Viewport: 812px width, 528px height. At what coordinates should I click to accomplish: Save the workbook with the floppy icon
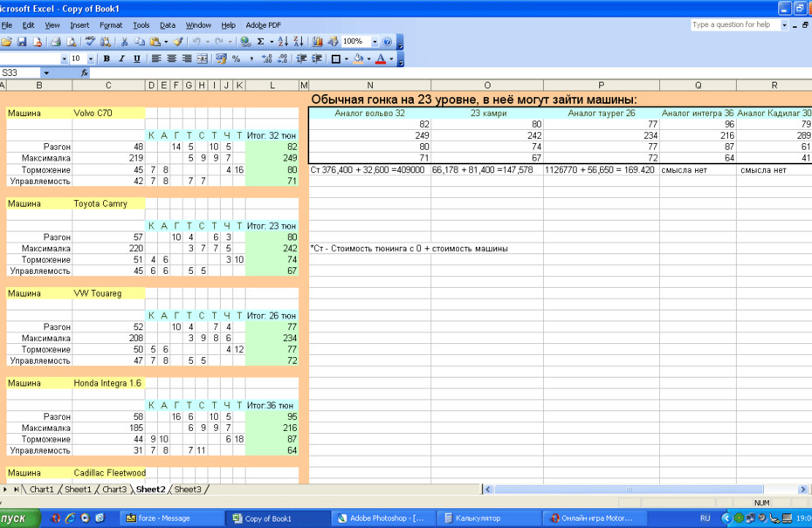coord(22,42)
